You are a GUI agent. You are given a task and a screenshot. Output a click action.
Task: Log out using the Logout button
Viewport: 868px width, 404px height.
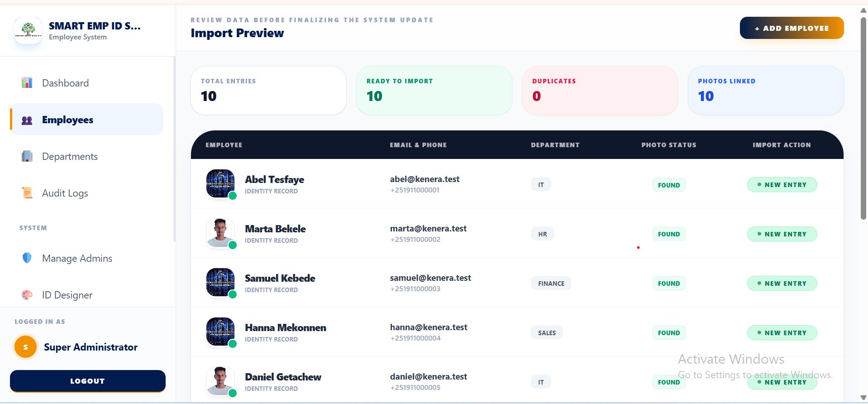tap(88, 381)
